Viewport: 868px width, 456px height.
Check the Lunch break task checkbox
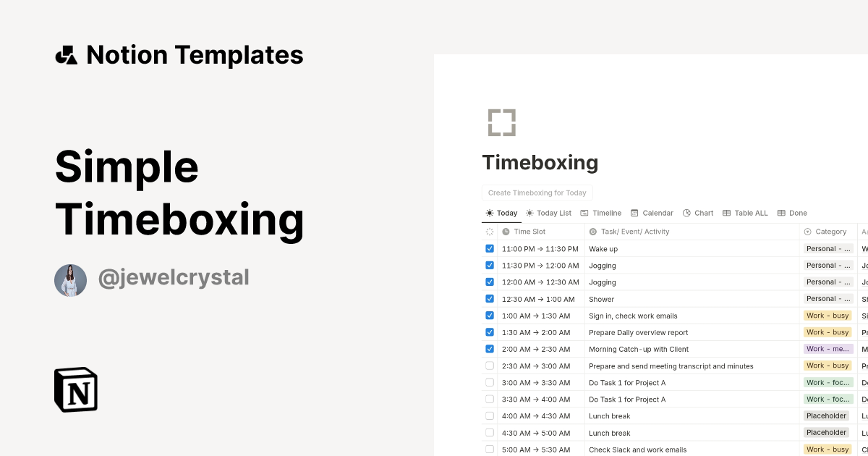[490, 415]
